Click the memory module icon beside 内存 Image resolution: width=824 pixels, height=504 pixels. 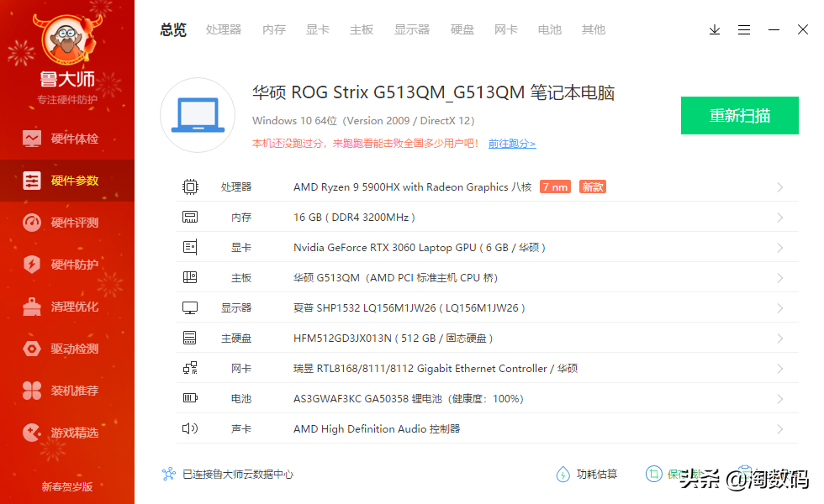click(190, 217)
